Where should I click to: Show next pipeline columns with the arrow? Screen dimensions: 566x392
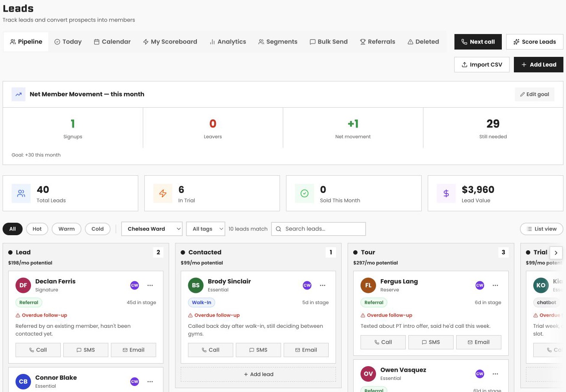(556, 253)
